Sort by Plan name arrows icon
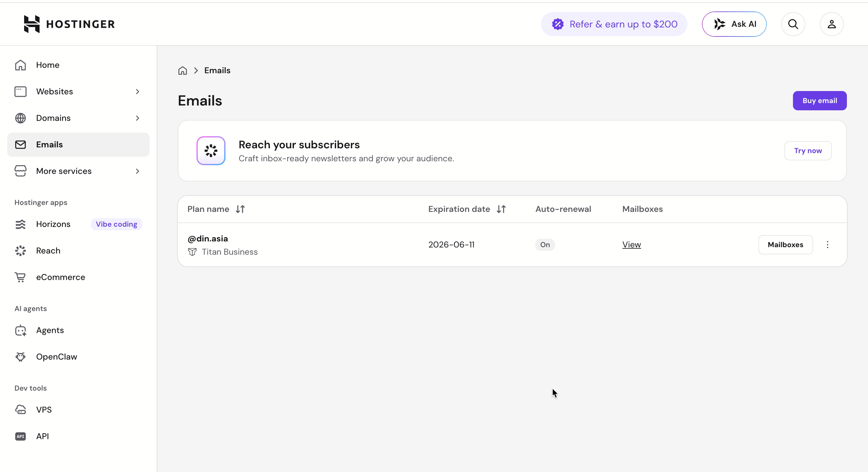This screenshot has height=472, width=868. point(240,209)
